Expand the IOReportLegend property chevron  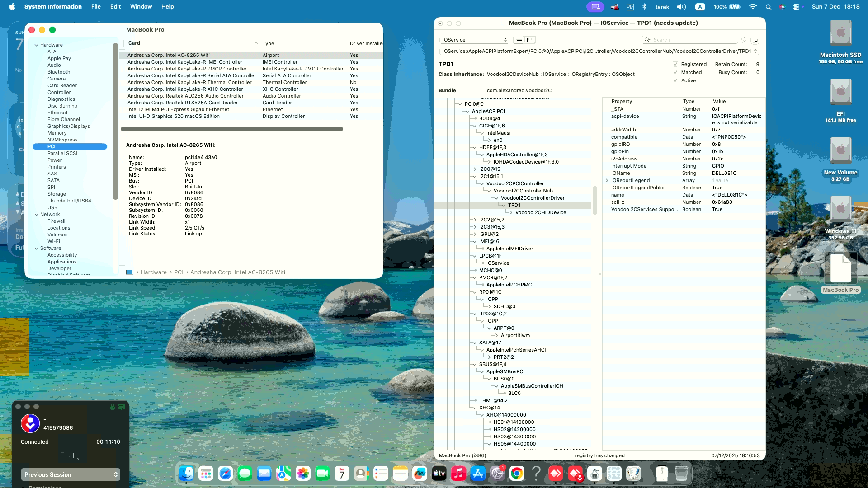(606, 180)
